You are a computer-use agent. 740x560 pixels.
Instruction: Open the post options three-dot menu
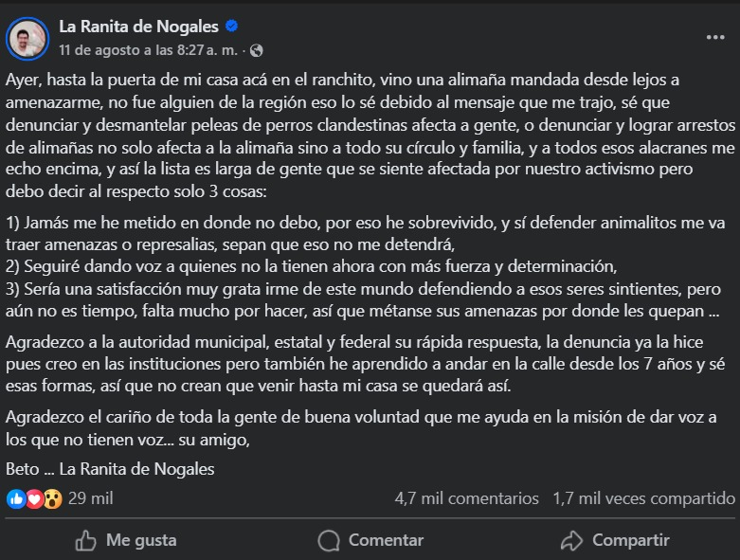tap(714, 38)
